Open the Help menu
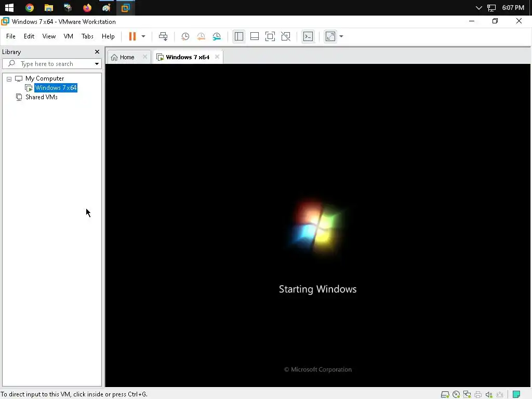532x399 pixels. pos(108,36)
